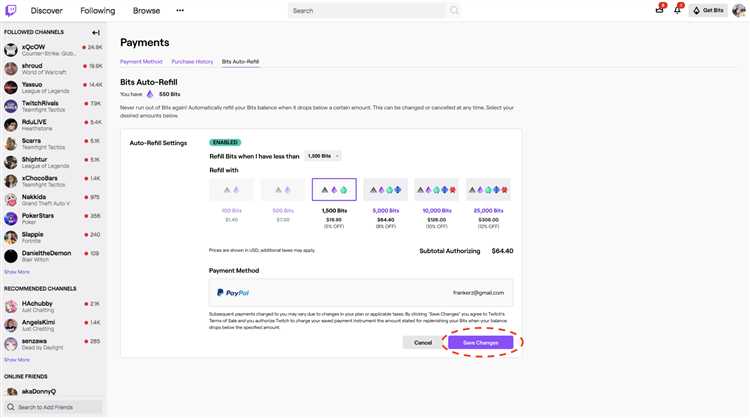The width and height of the screenshot is (750, 418).
Task: Open Yassuo channel from sidebar
Action: 53,87
